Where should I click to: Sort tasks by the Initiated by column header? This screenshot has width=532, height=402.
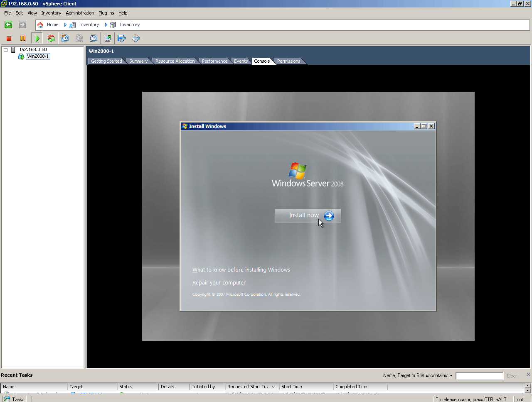point(207,387)
